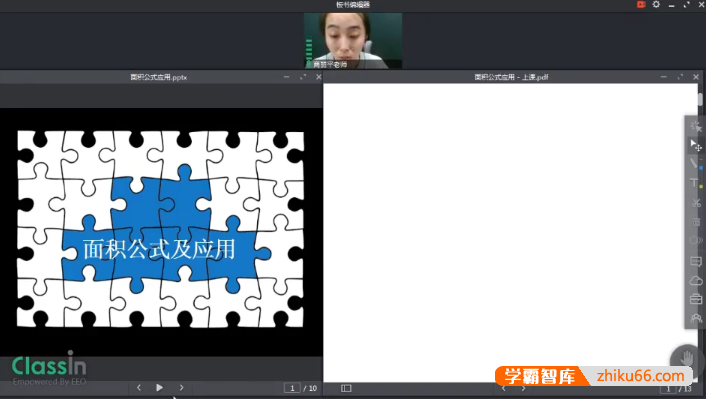The image size is (706, 399).
Task: Click slide title 面积公式及应用
Action: pyautogui.click(x=159, y=249)
